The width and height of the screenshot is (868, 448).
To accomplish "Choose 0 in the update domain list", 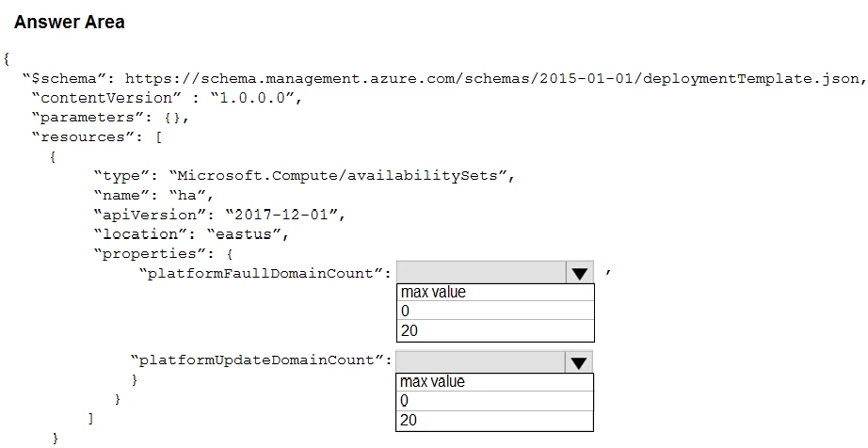I will (x=495, y=401).
